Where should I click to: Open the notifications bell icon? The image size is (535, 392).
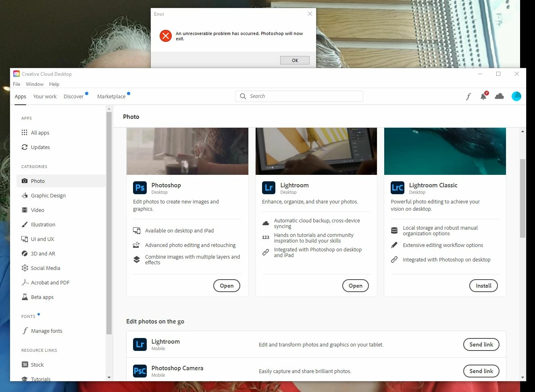(483, 96)
